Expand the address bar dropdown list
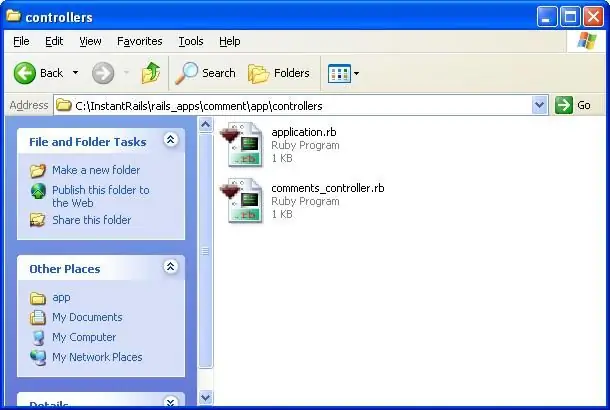Screen dimensions: 610x410 (x=540, y=105)
